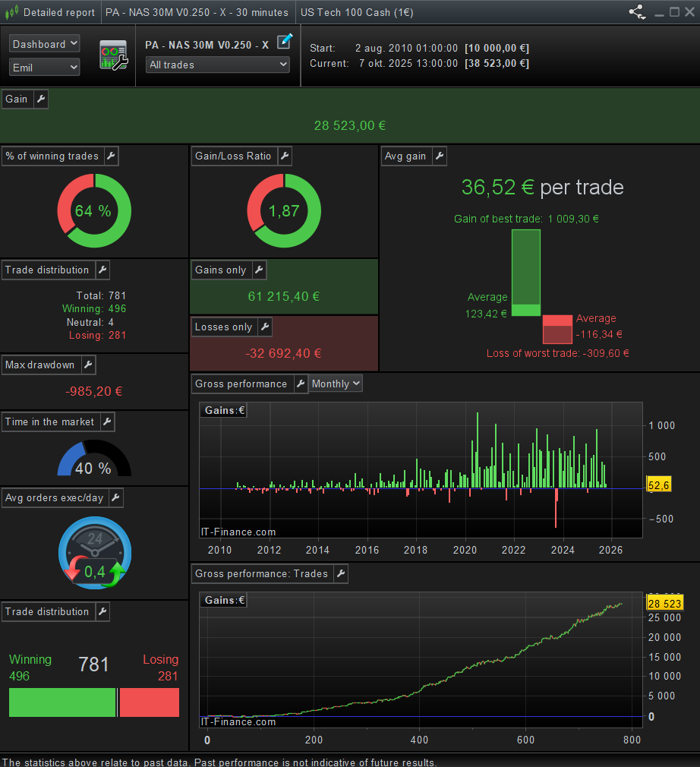Click the Gain/Loss Ratio wrench icon
700x767 pixels.
tap(284, 156)
